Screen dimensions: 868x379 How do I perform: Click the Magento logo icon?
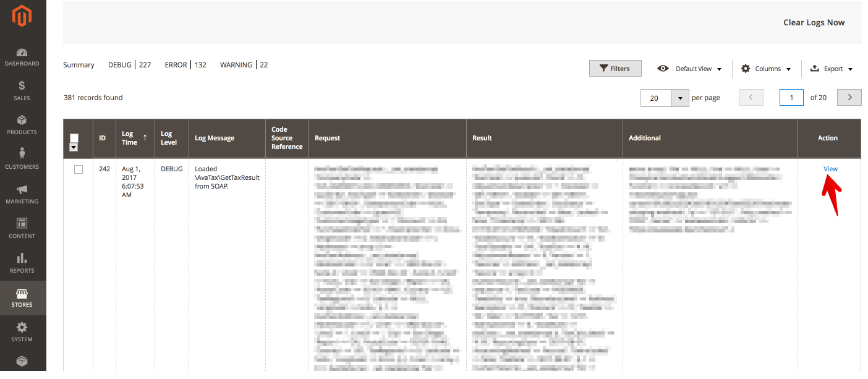(23, 17)
